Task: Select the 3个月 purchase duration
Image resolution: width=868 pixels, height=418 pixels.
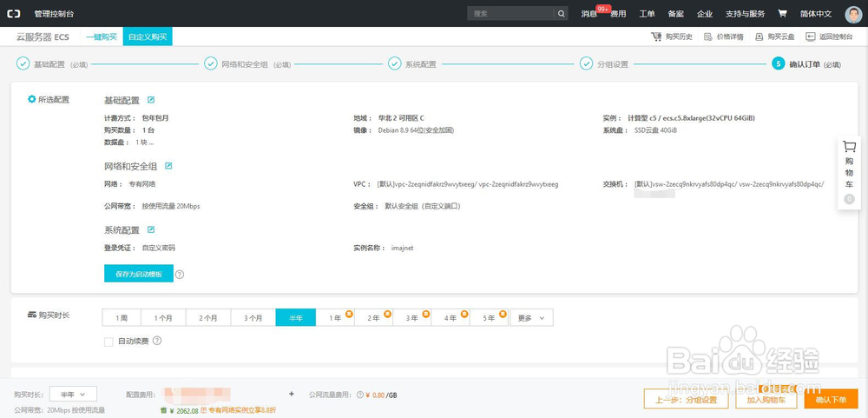Action: point(253,318)
